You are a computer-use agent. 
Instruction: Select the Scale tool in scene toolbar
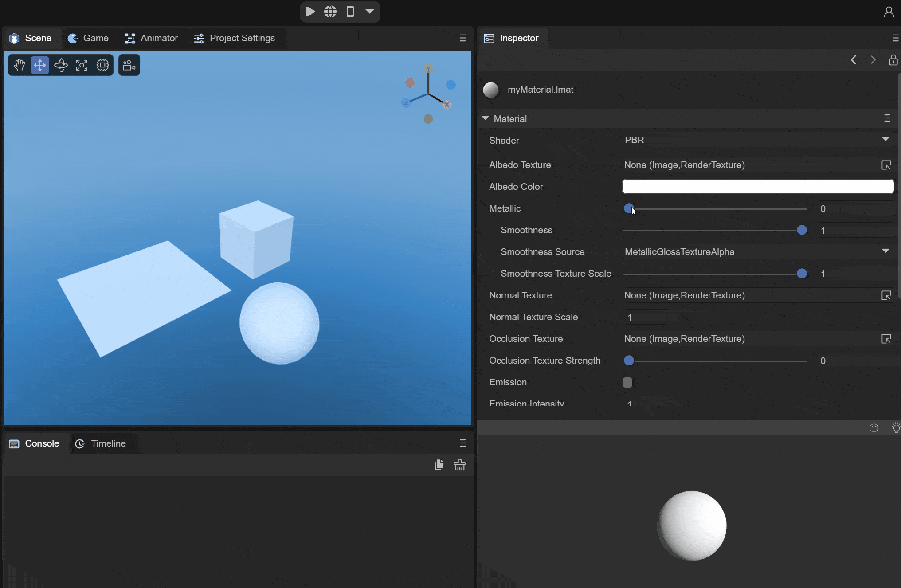coord(82,65)
